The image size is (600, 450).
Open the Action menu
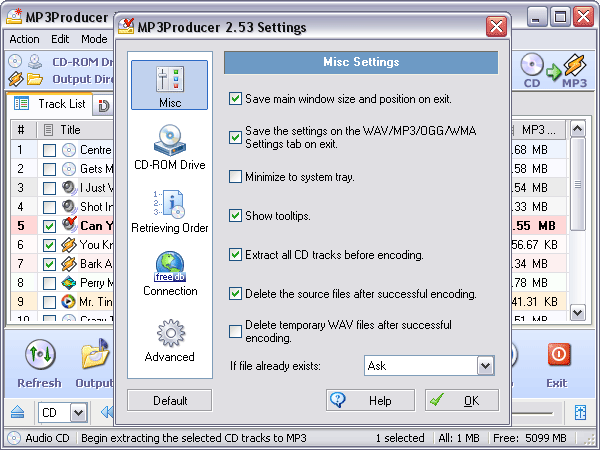coord(24,39)
